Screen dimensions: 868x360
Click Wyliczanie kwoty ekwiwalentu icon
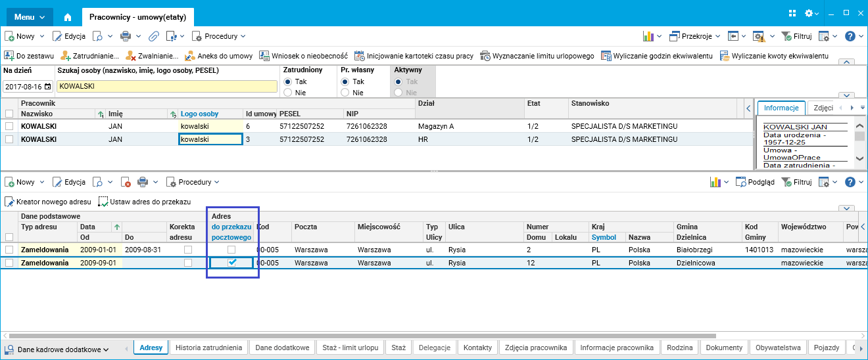click(x=725, y=56)
